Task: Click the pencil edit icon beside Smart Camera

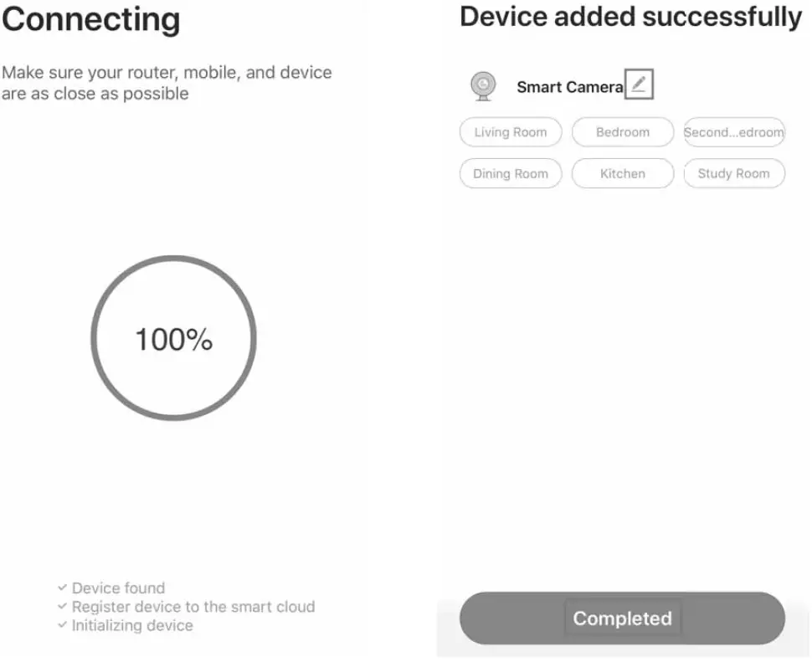Action: pos(639,85)
